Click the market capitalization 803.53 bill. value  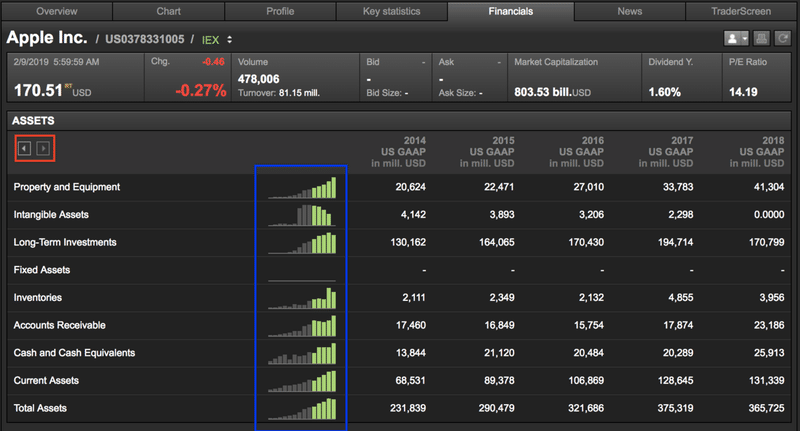(553, 92)
